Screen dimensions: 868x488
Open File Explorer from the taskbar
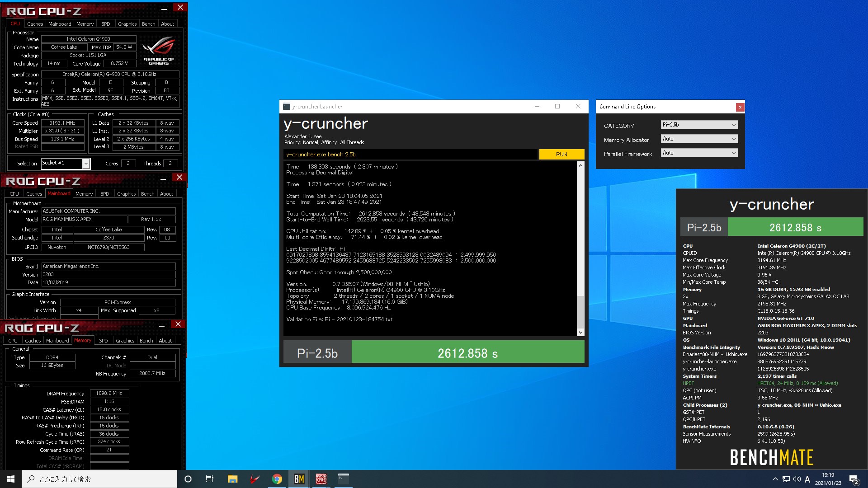point(232,479)
